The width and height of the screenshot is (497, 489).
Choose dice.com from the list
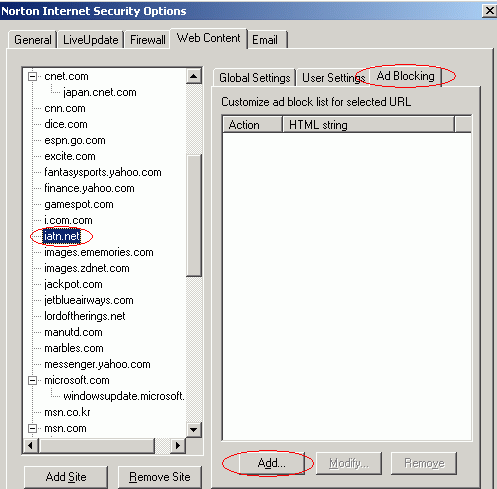[66, 124]
